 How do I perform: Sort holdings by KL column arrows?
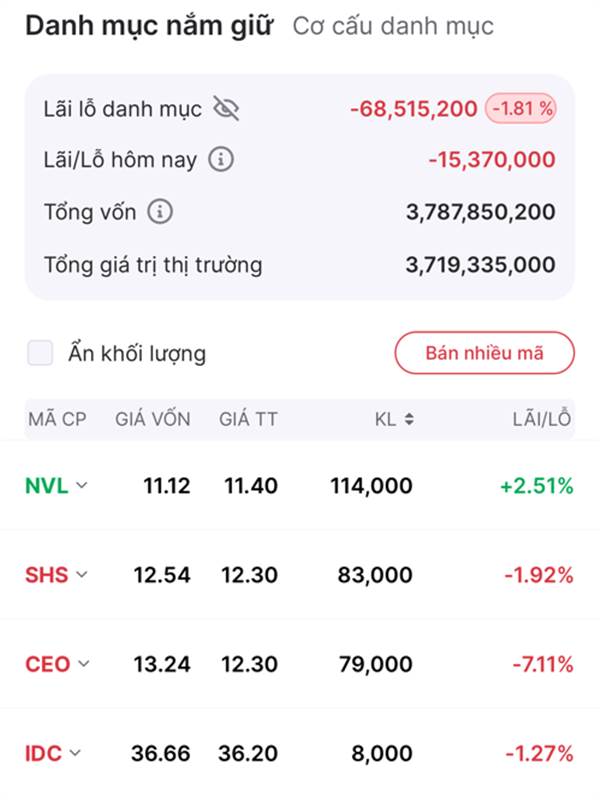click(409, 419)
